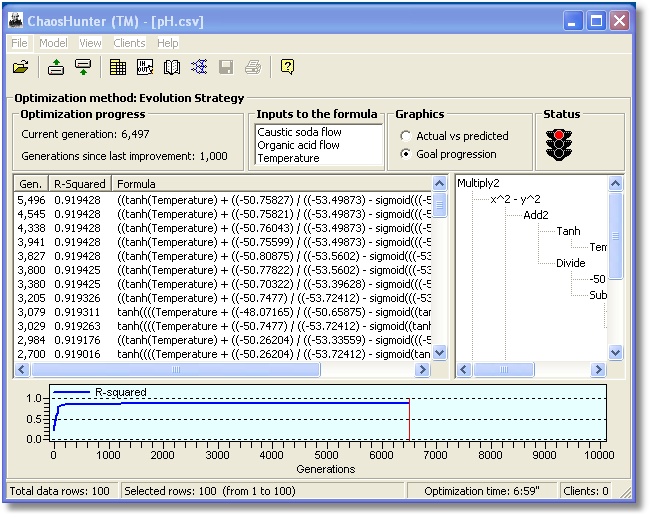Select the Tanh tree node
Viewport: 650px width, 517px height.
coord(568,231)
